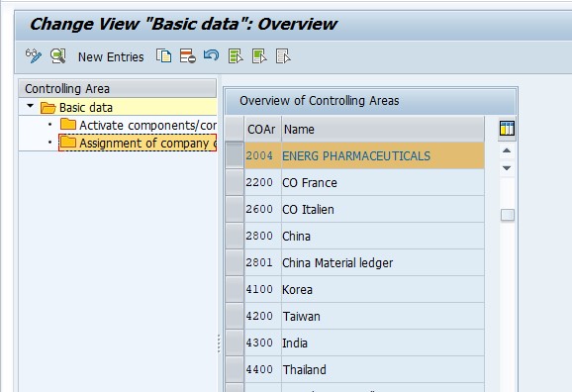Open Assignment of company code(s) folder
Image resolution: width=572 pixels, height=392 pixels.
(x=138, y=143)
